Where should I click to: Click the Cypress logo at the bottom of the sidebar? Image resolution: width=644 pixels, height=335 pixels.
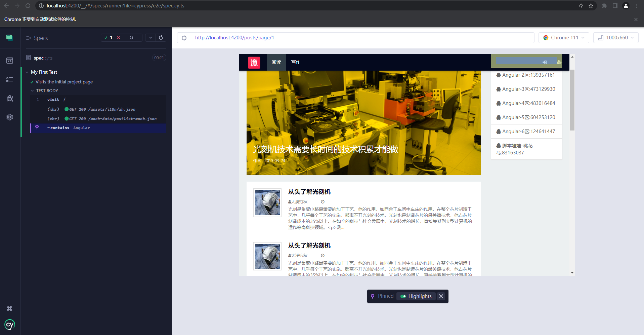point(10,325)
